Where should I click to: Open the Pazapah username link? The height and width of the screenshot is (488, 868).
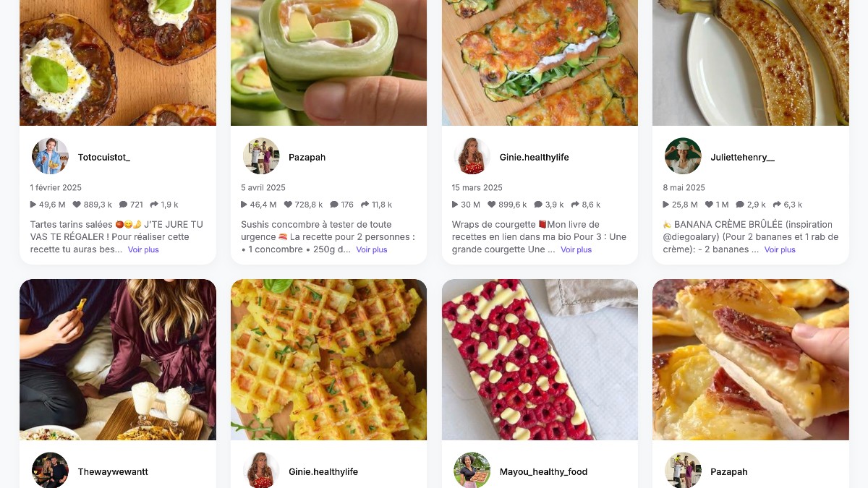pyautogui.click(x=307, y=157)
